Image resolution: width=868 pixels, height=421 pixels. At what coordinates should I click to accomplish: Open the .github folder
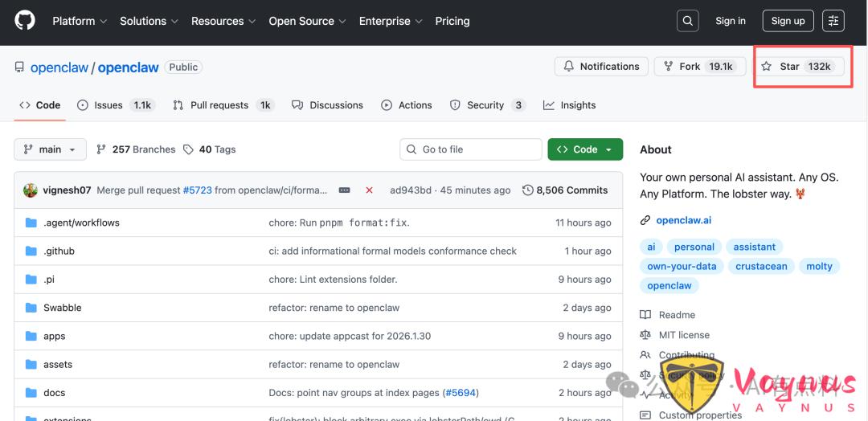click(59, 251)
